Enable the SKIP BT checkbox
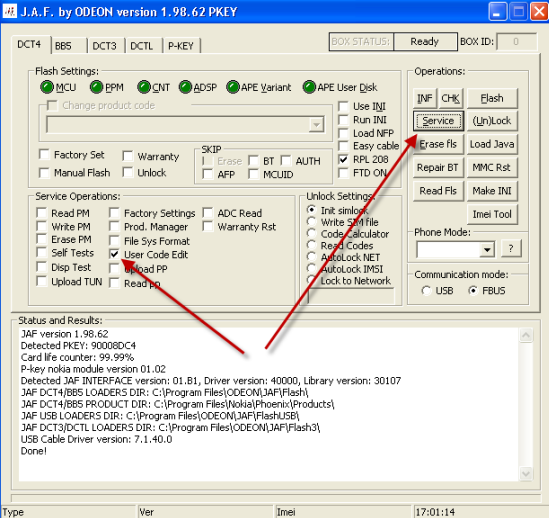Screen dimensions: 549x518 pos(253,161)
